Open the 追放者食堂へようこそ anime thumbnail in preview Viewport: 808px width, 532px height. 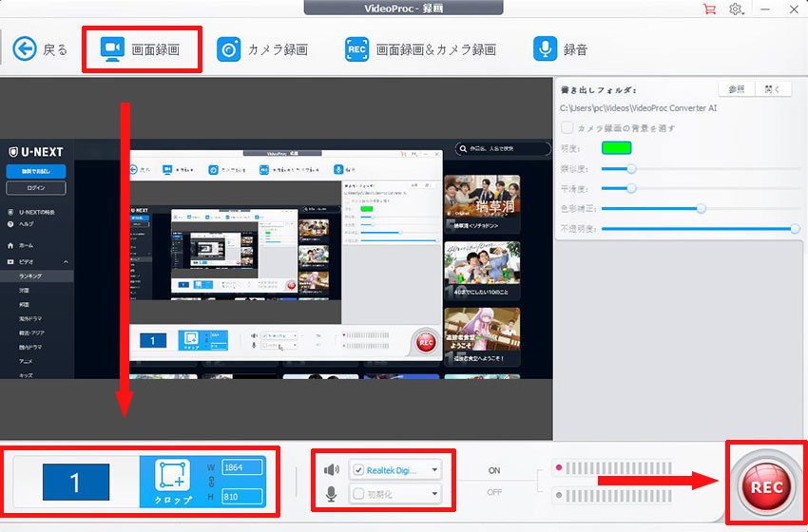pyautogui.click(x=482, y=336)
